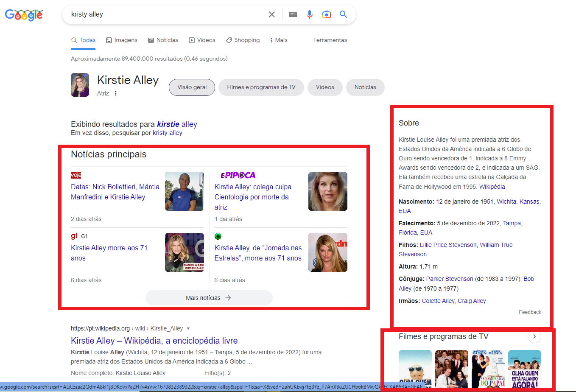Start voice search with microphone icon
The width and height of the screenshot is (576, 392).
point(310,14)
